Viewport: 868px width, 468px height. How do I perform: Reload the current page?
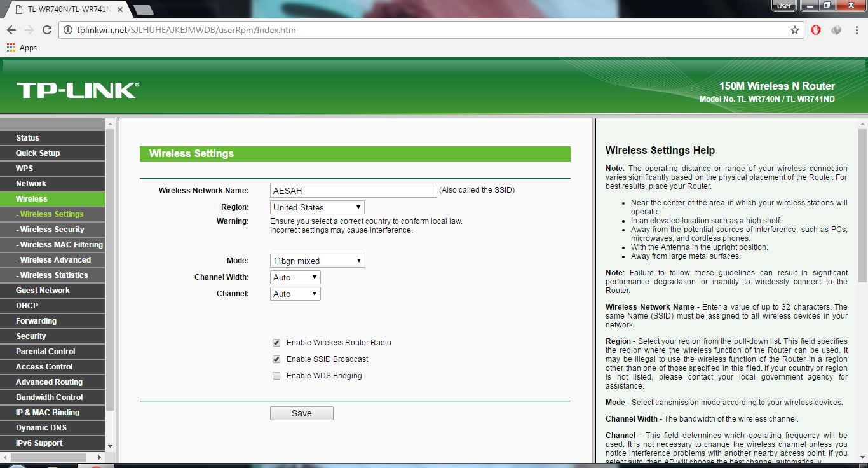47,30
